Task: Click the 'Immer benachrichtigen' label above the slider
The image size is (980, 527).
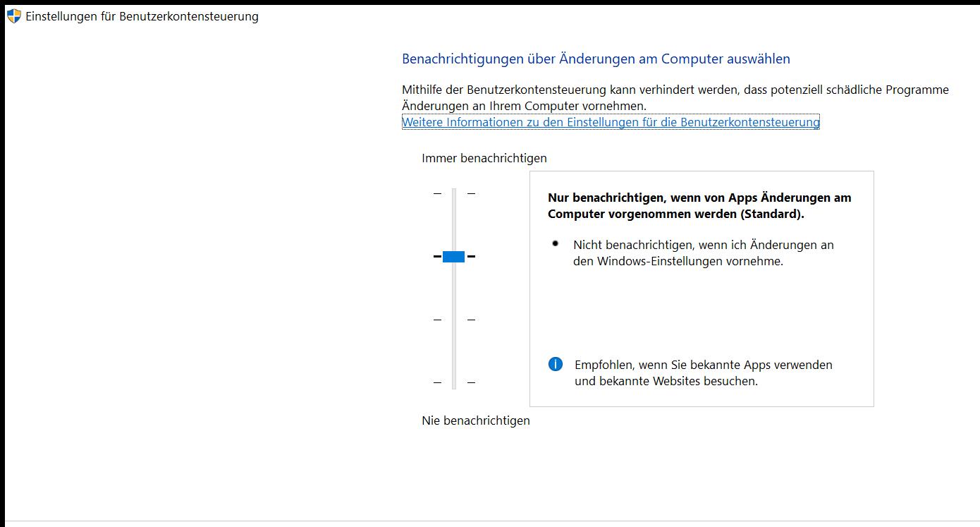Action: pos(484,158)
